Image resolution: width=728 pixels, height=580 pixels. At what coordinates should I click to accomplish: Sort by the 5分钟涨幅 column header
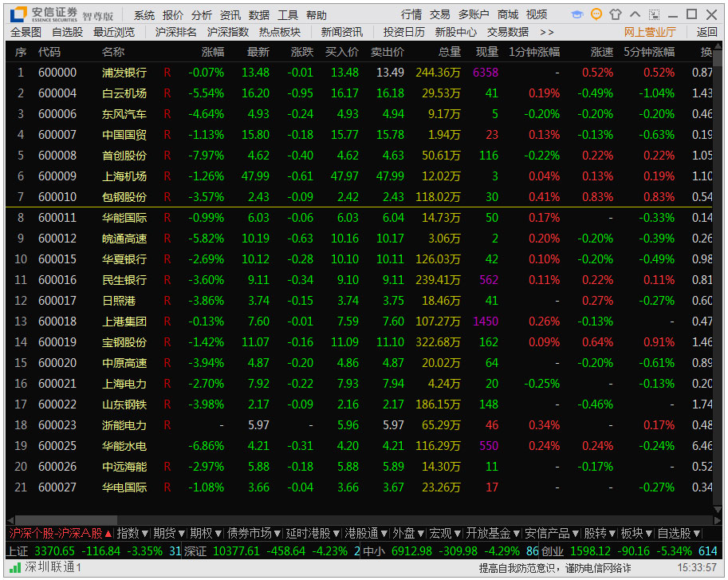point(649,52)
